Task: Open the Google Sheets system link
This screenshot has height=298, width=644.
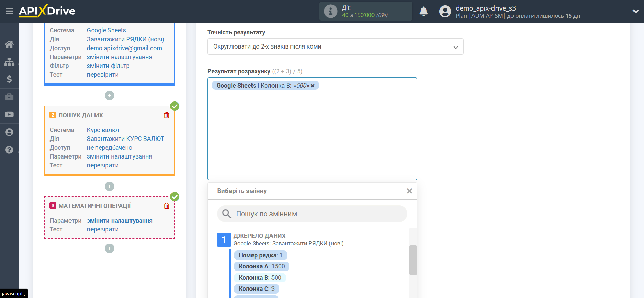Action: 106,30
